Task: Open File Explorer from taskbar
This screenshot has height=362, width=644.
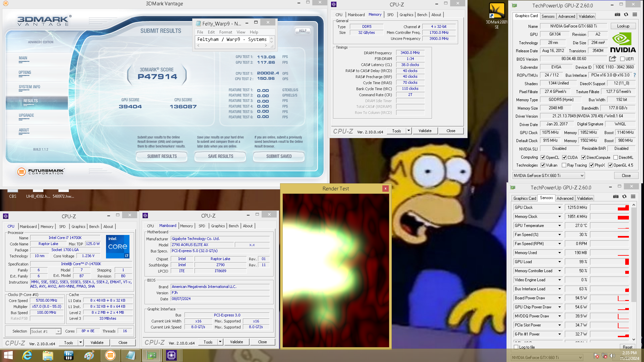Action: coord(48,355)
